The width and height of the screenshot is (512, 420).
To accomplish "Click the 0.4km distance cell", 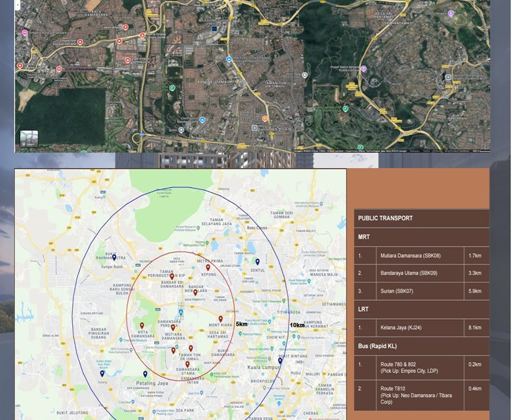I will pyautogui.click(x=477, y=396).
